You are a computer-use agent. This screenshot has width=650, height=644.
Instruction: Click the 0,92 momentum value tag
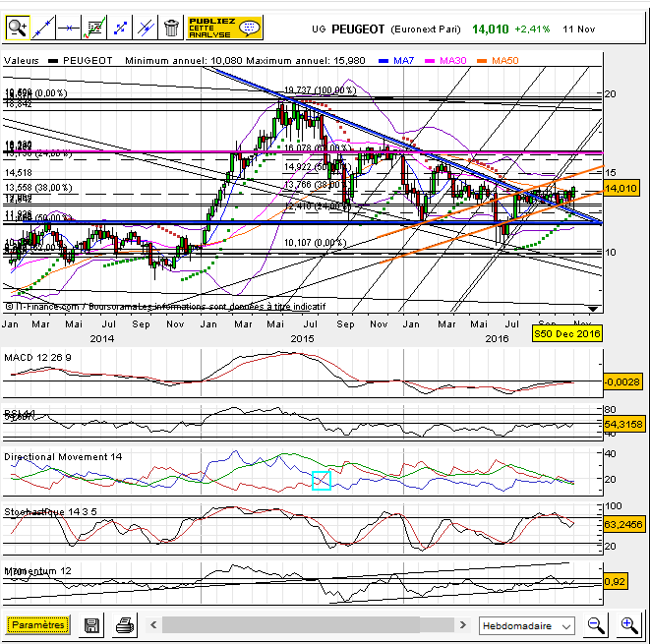(x=615, y=581)
